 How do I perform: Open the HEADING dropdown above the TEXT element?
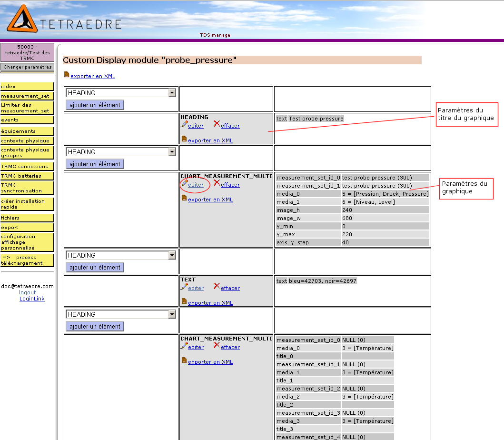(172, 255)
